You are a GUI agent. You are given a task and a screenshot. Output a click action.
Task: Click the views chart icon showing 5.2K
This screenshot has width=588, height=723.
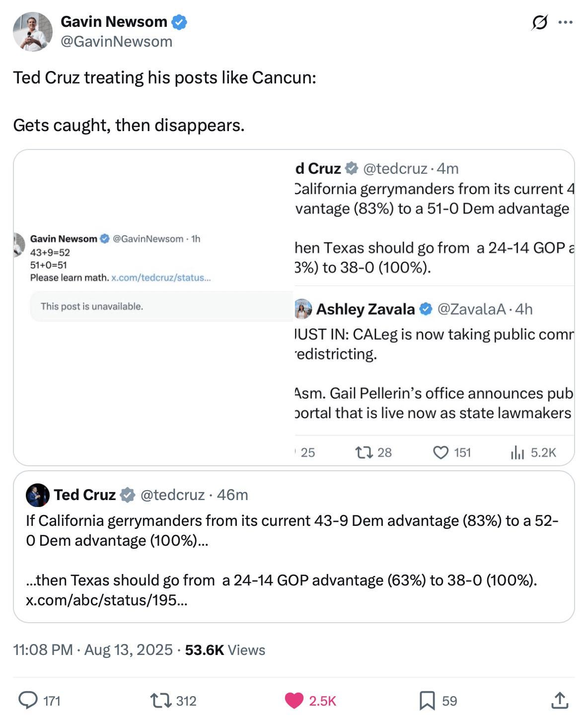[x=517, y=452]
